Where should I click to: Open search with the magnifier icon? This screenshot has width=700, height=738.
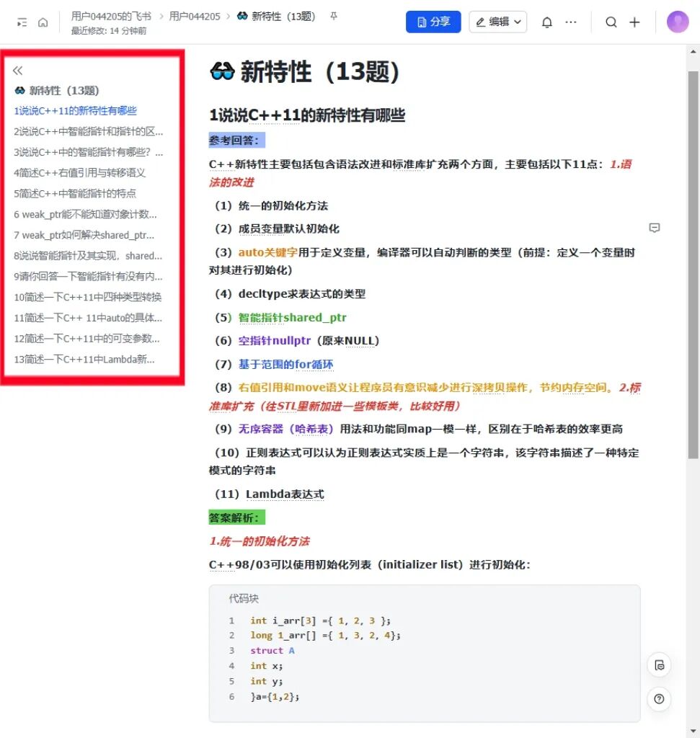click(x=611, y=22)
